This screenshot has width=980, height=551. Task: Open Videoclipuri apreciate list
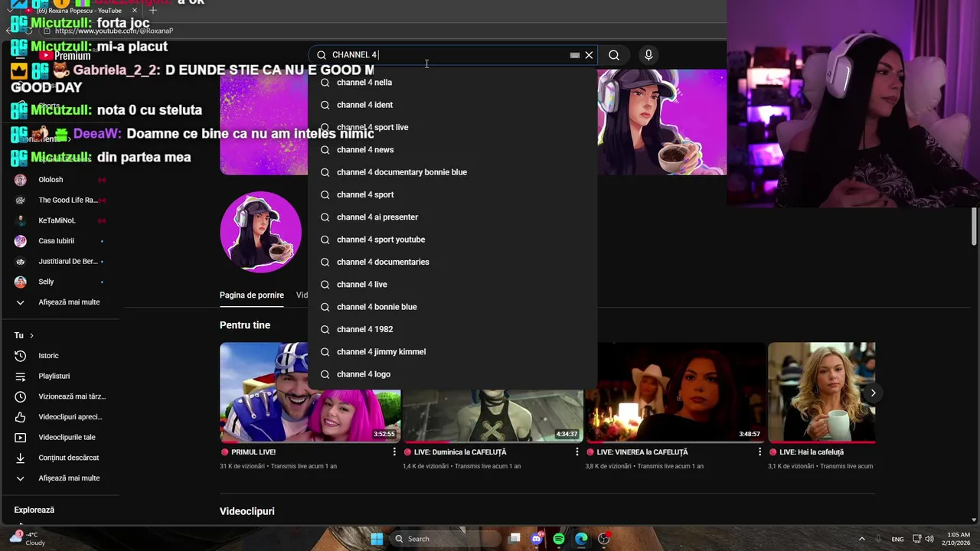click(x=60, y=417)
